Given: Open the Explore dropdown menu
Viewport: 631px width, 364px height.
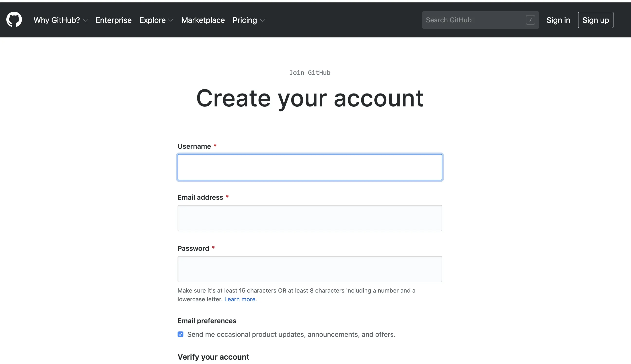Looking at the screenshot, I should click(x=153, y=20).
